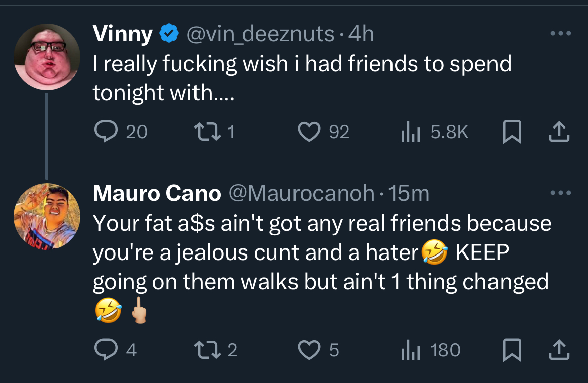
Task: Reply to Mauro Cano's tweet
Action: [x=106, y=350]
